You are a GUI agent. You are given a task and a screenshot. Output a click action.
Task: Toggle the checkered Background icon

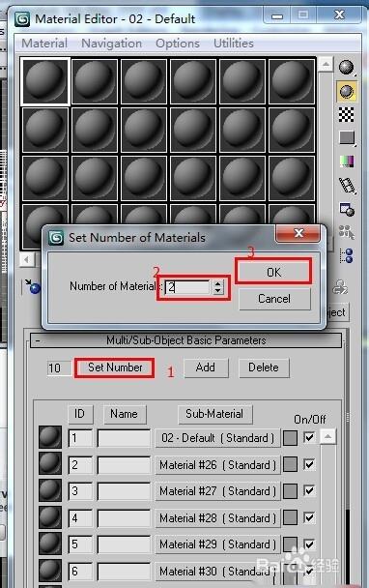[x=346, y=115]
